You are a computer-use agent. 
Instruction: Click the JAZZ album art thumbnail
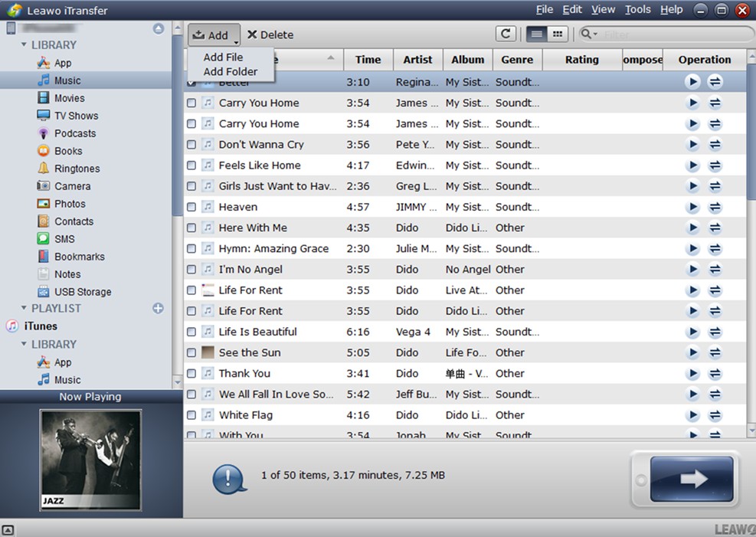click(x=90, y=460)
